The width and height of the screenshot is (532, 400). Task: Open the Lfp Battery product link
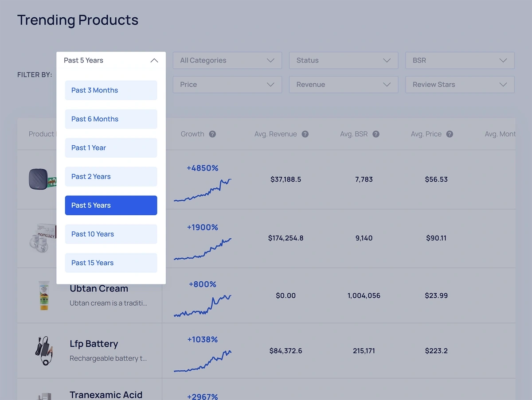94,344
